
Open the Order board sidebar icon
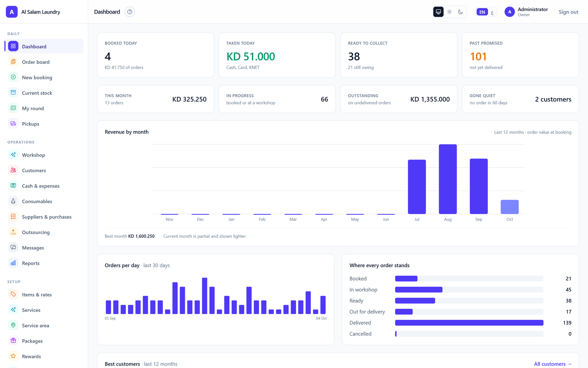point(13,62)
